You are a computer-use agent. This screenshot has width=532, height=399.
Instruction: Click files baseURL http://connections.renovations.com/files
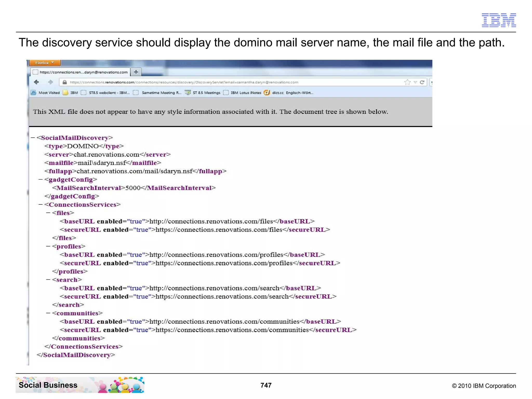point(187,221)
